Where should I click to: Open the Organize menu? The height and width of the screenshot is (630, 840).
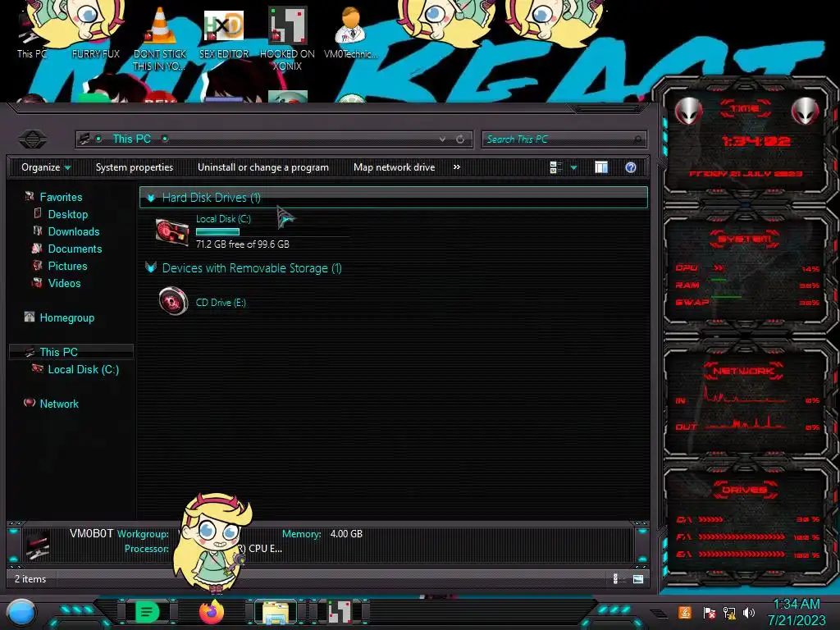point(46,167)
